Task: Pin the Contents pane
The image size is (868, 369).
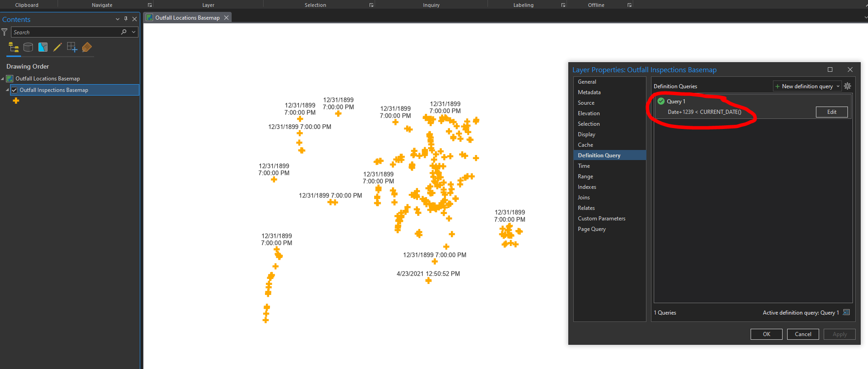Action: 126,19
